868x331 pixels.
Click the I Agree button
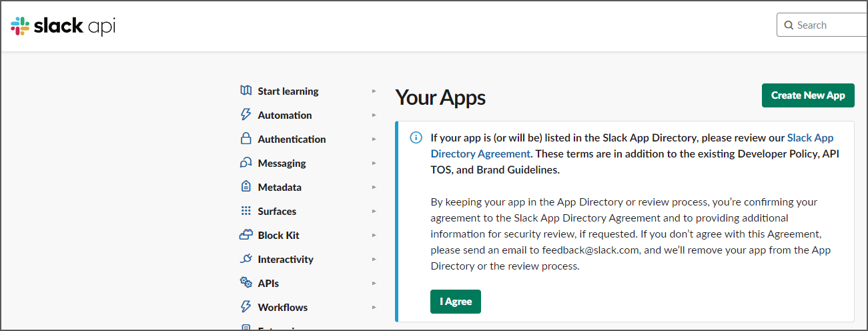coord(456,302)
